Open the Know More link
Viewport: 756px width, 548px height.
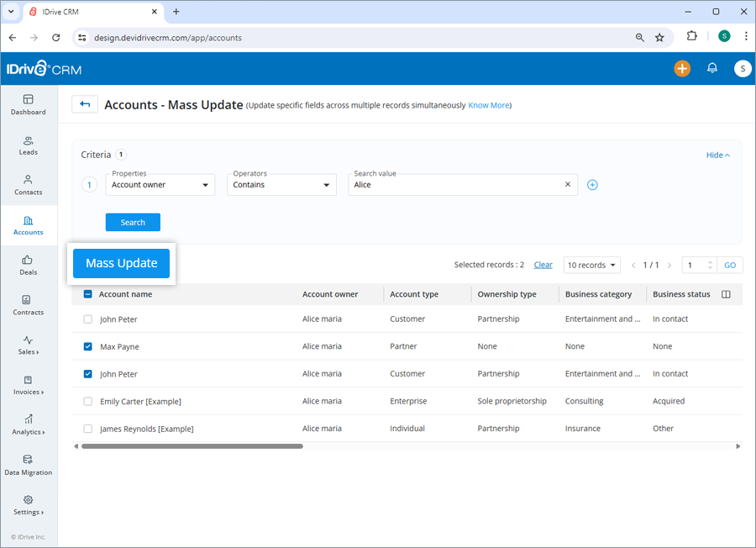pos(489,105)
